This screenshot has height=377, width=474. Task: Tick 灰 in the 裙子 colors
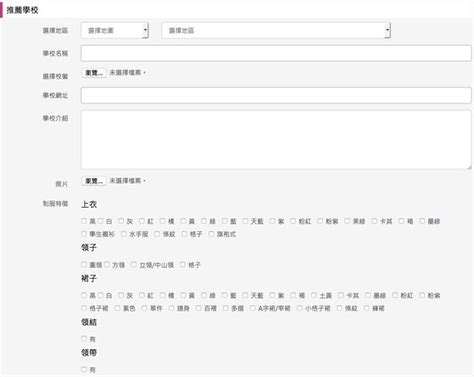point(121,295)
